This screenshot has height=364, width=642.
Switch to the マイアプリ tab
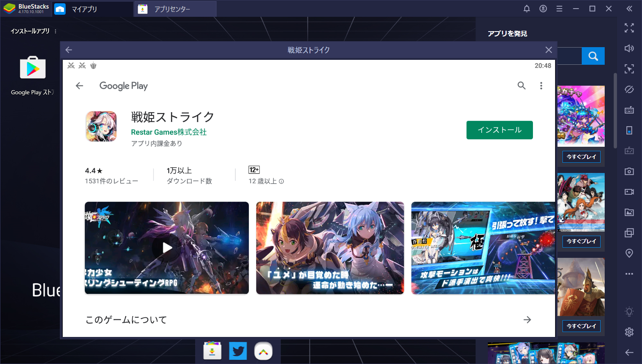[93, 9]
